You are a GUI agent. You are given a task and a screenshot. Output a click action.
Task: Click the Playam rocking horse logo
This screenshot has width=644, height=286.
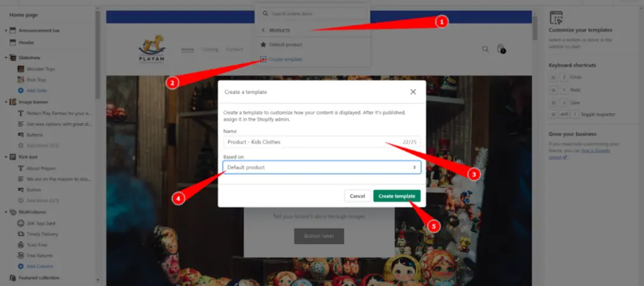[x=151, y=48]
